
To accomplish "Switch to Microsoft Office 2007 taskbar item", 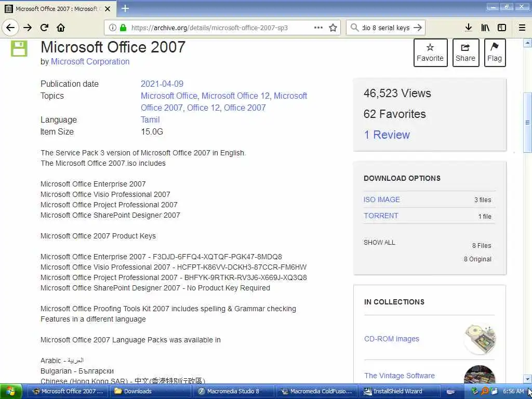I will click(67, 392).
